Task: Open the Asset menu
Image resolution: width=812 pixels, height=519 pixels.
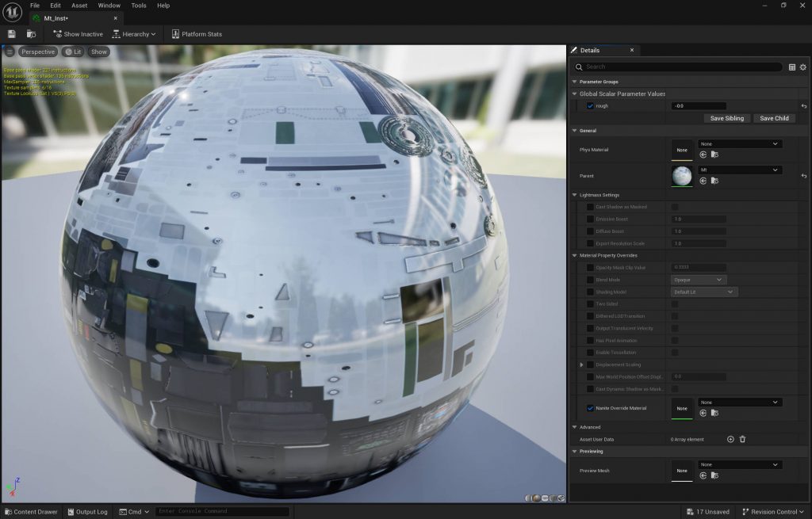Action: click(x=79, y=6)
